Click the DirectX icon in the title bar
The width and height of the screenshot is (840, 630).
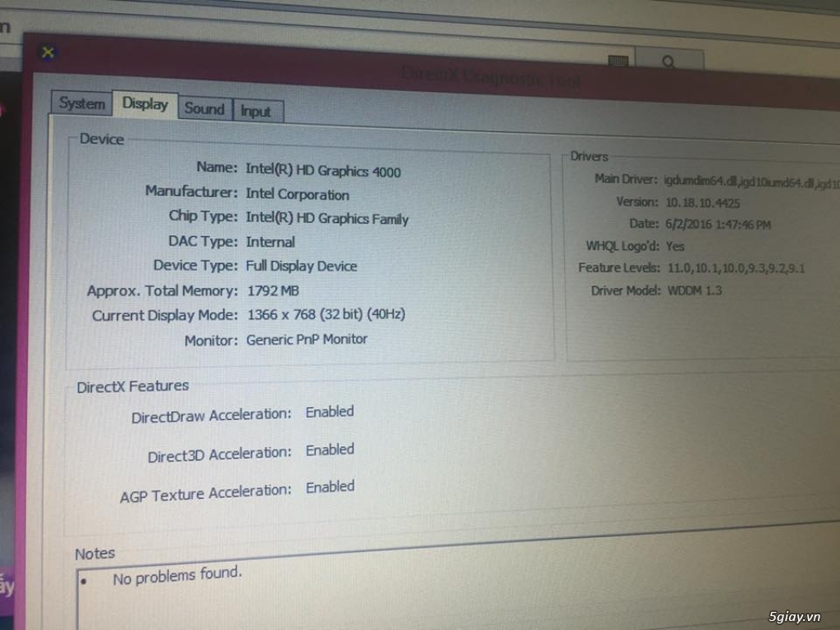48,52
